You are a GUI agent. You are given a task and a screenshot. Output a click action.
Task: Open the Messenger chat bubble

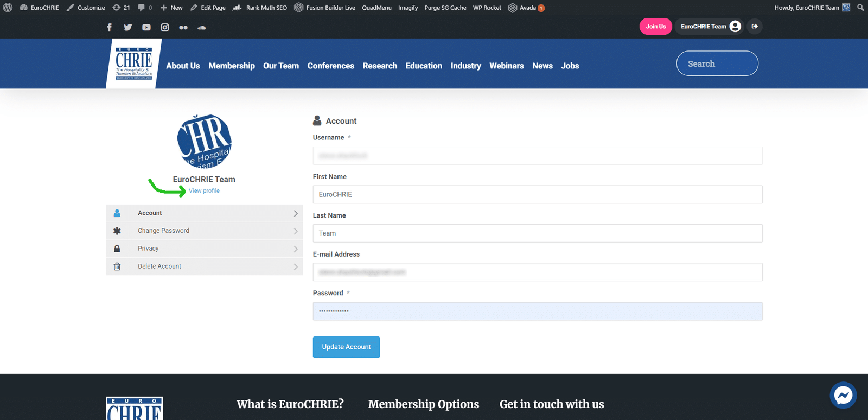[843, 396]
